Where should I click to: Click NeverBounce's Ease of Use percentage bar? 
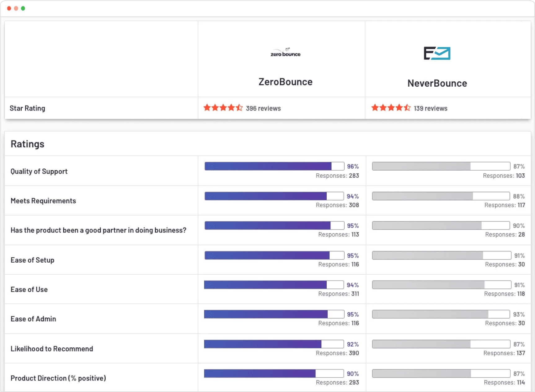click(x=441, y=285)
